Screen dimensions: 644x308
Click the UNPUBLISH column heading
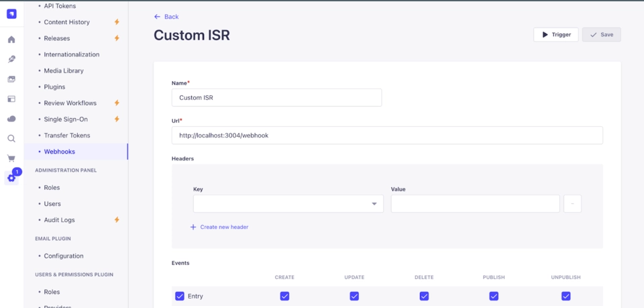(x=566, y=277)
